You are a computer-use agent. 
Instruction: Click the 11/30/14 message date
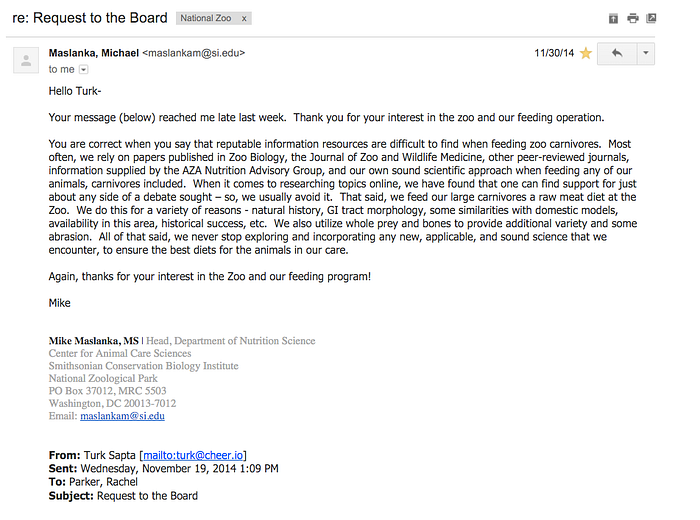tap(554, 53)
